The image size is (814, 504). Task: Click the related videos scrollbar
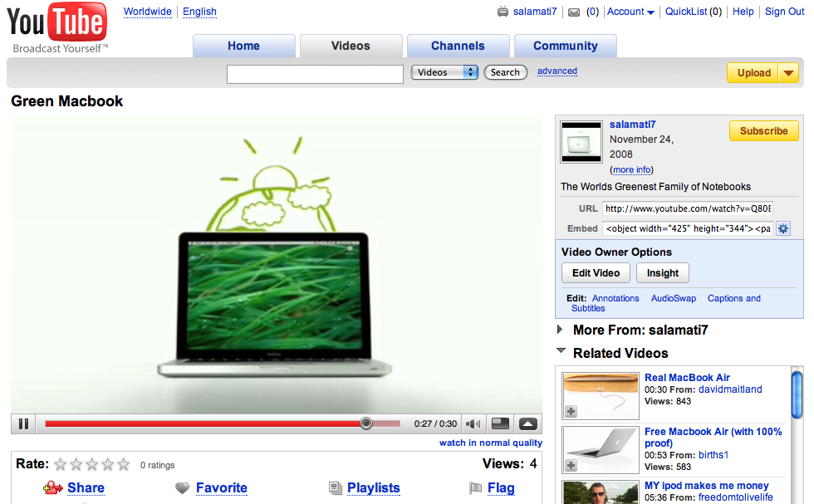pos(797,394)
